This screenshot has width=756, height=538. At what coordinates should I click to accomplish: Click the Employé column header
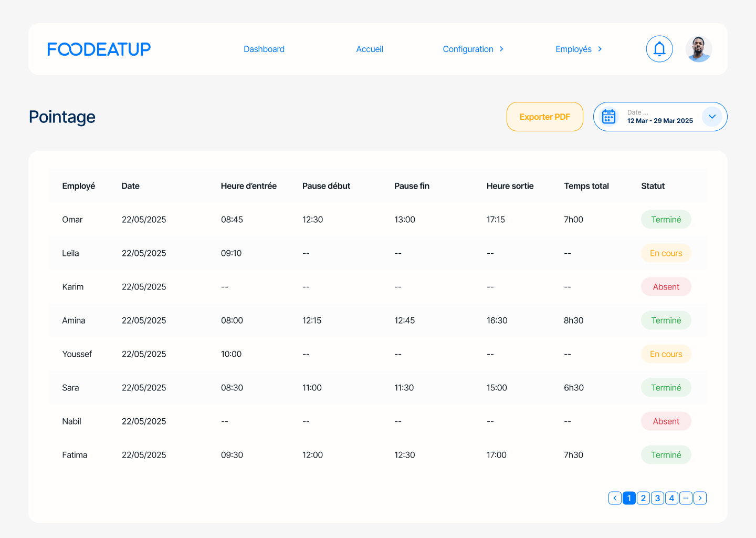(79, 186)
